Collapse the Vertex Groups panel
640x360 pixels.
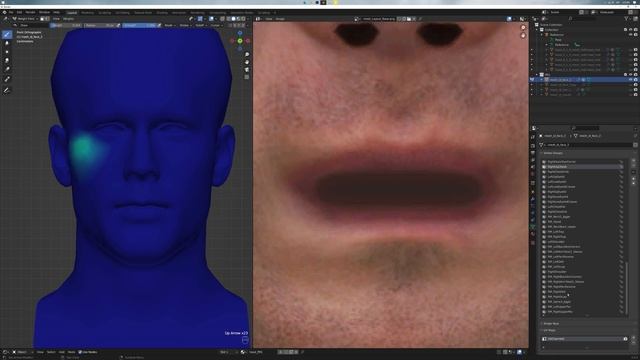tap(553, 153)
